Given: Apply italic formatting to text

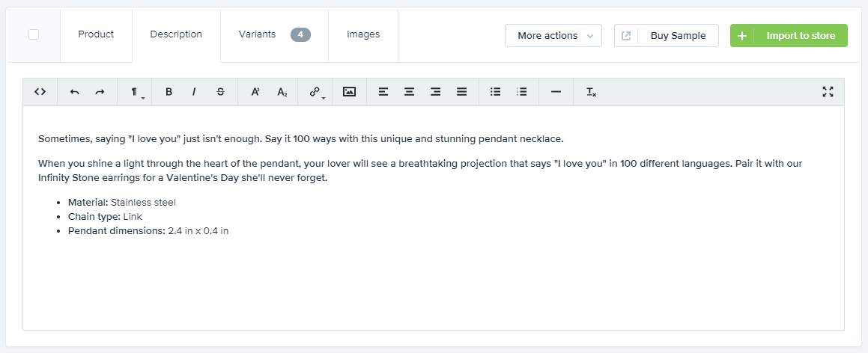Looking at the screenshot, I should tap(194, 92).
